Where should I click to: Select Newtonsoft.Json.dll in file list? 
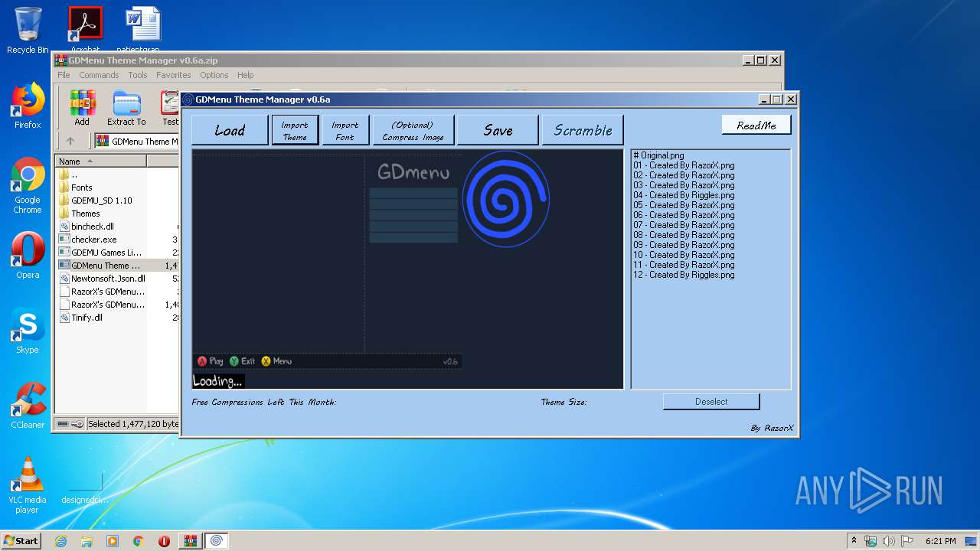102,279
